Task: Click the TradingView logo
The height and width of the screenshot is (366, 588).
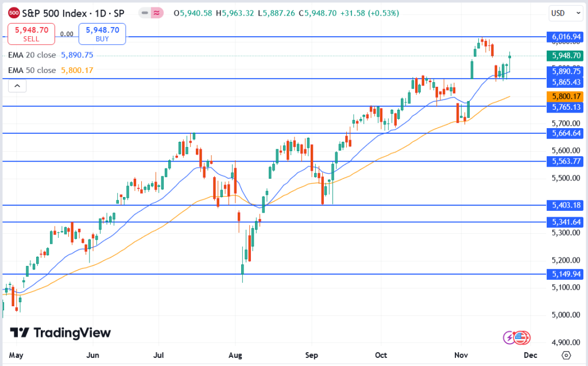Action: pyautogui.click(x=60, y=333)
